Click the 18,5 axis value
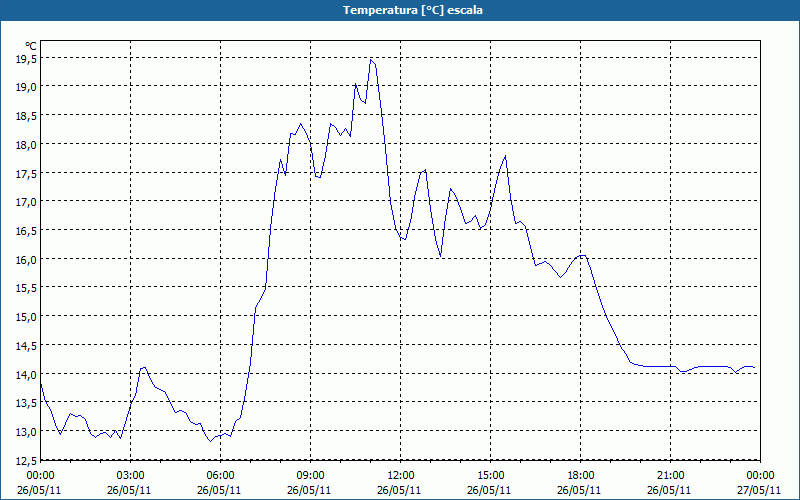Screen dimensions: 800x500 [27, 117]
